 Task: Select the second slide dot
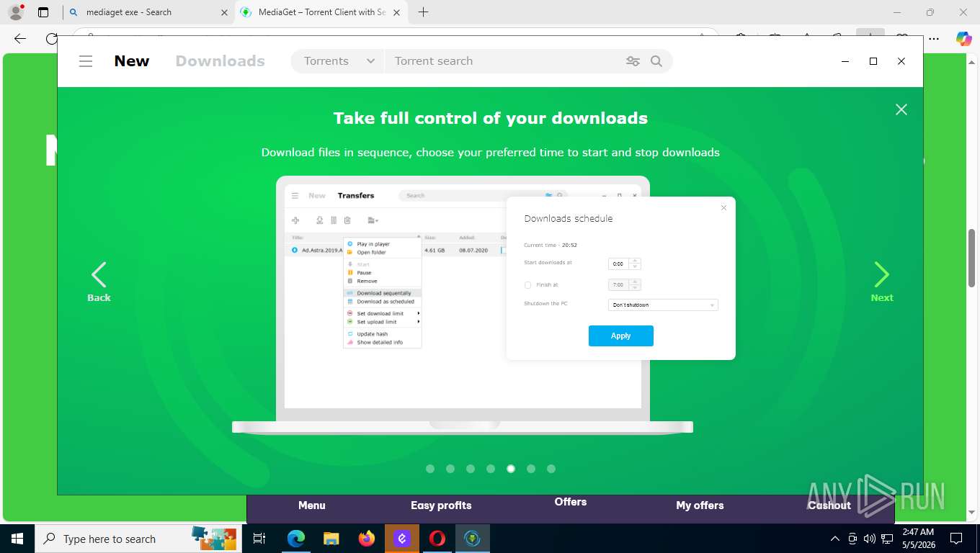pos(450,469)
